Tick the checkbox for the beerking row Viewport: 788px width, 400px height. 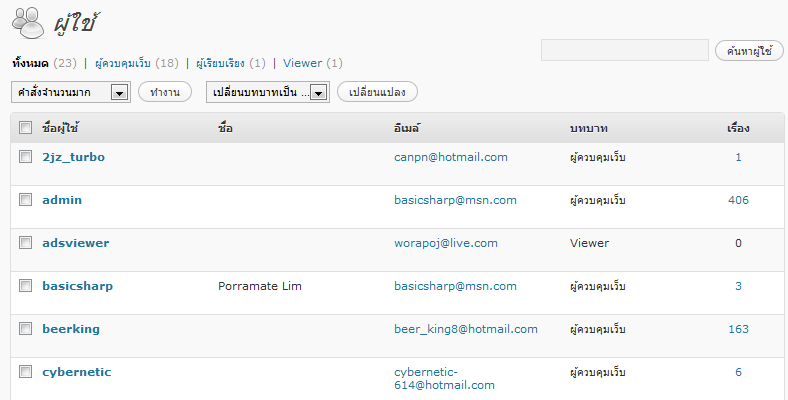tap(26, 329)
